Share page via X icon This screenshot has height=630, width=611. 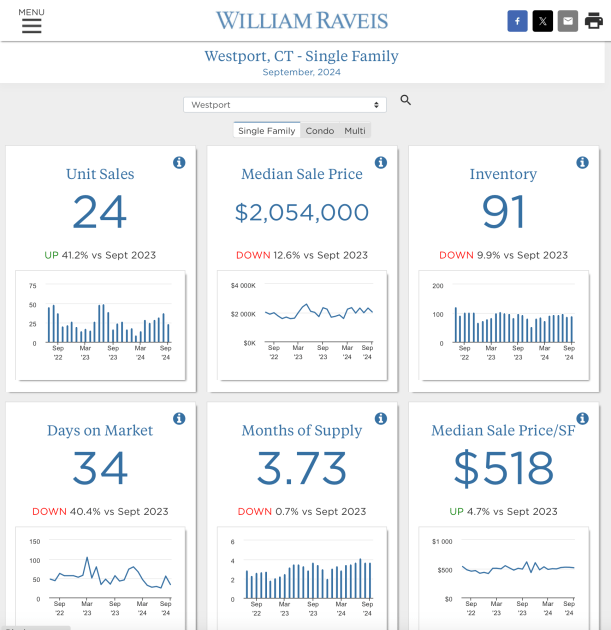click(543, 21)
